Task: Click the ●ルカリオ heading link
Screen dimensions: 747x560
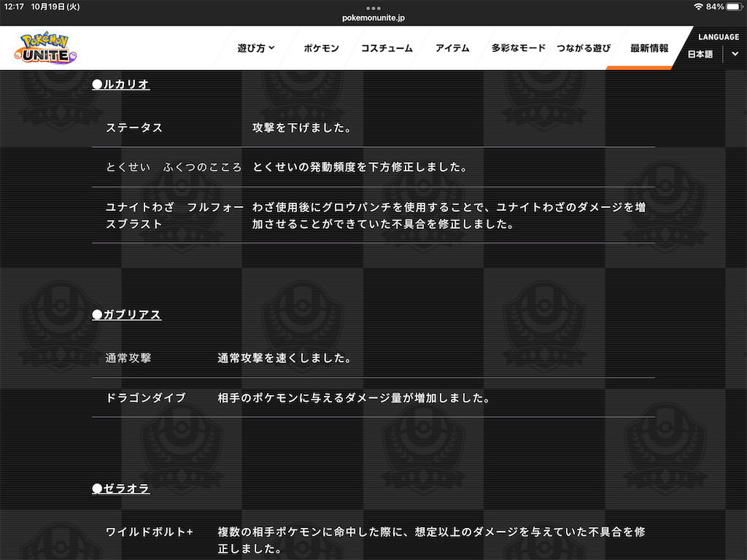Action: [121, 85]
